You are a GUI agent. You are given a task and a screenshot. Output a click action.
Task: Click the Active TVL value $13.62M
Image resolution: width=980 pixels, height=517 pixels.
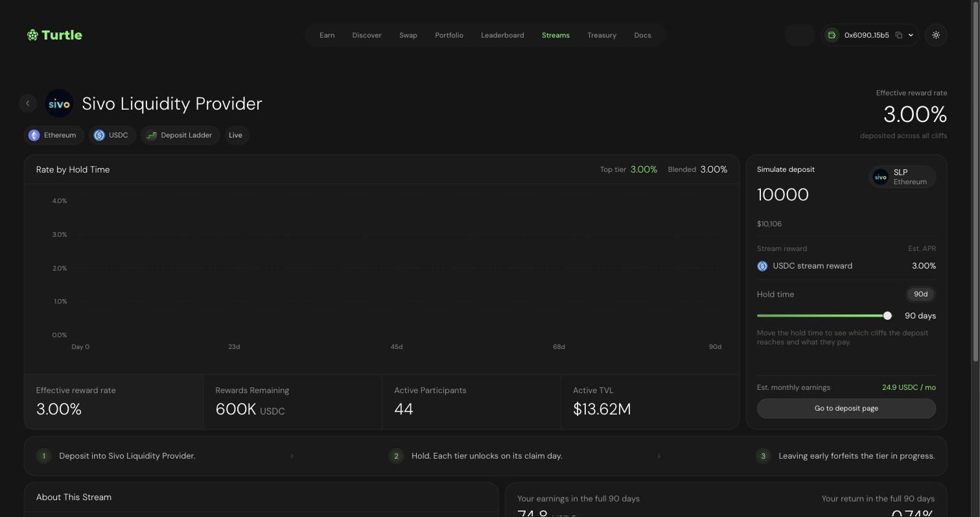[x=602, y=409]
